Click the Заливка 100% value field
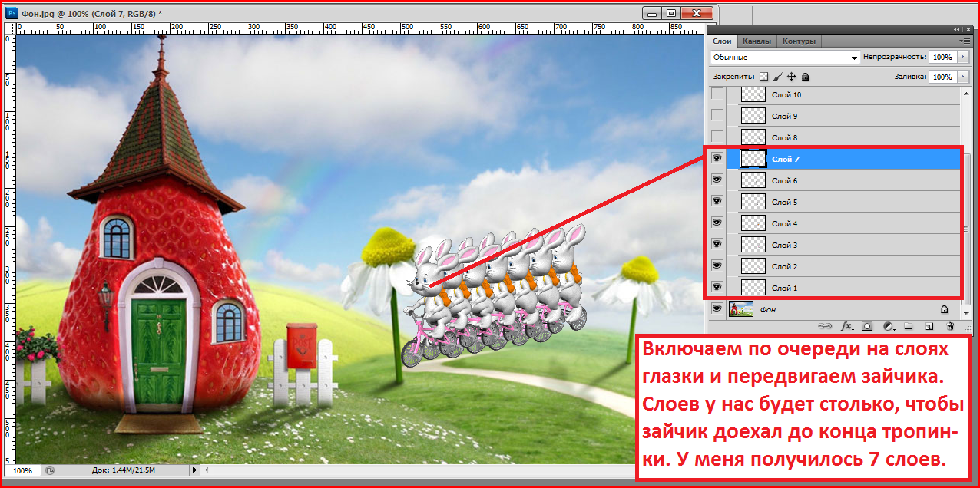Image resolution: width=980 pixels, height=488 pixels. (x=942, y=77)
